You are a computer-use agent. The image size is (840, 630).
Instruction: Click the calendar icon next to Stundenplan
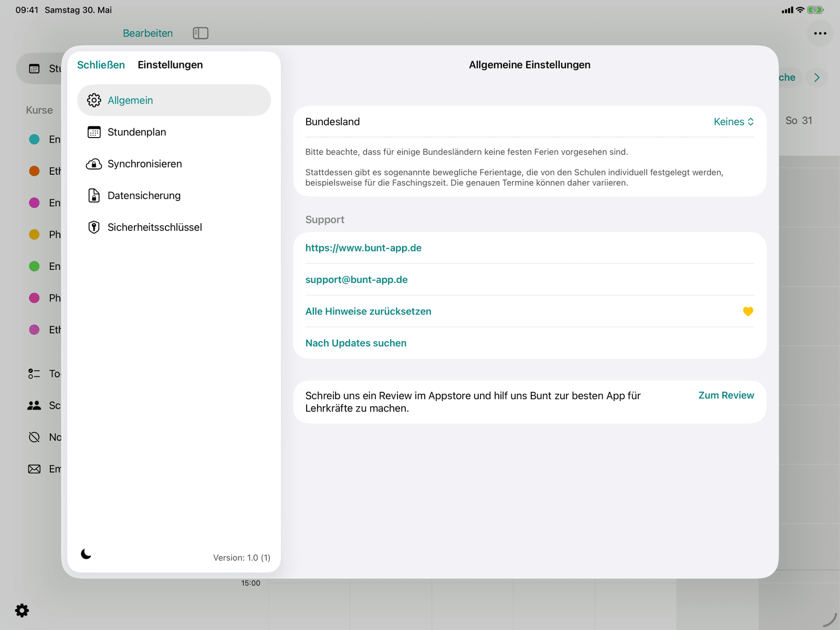(x=94, y=132)
